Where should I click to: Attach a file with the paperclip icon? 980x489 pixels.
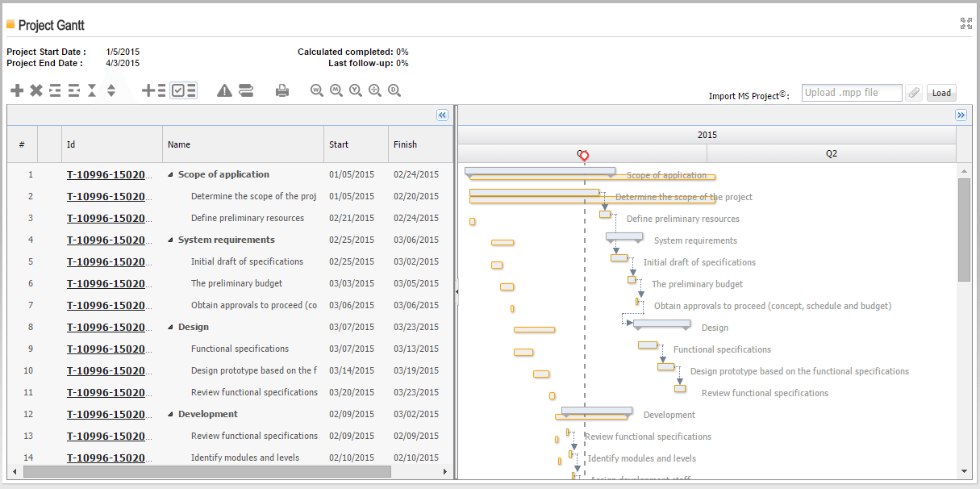(914, 92)
